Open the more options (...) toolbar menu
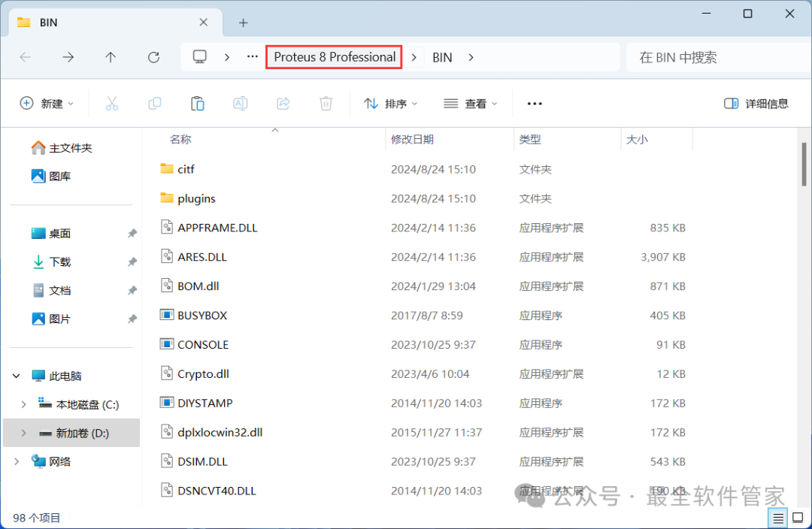Image resolution: width=812 pixels, height=529 pixels. click(535, 104)
